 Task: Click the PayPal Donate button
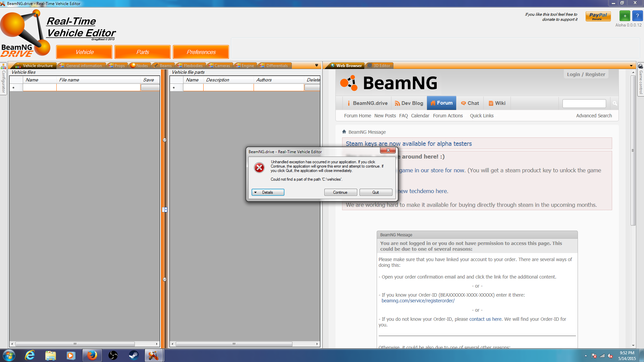click(x=598, y=16)
